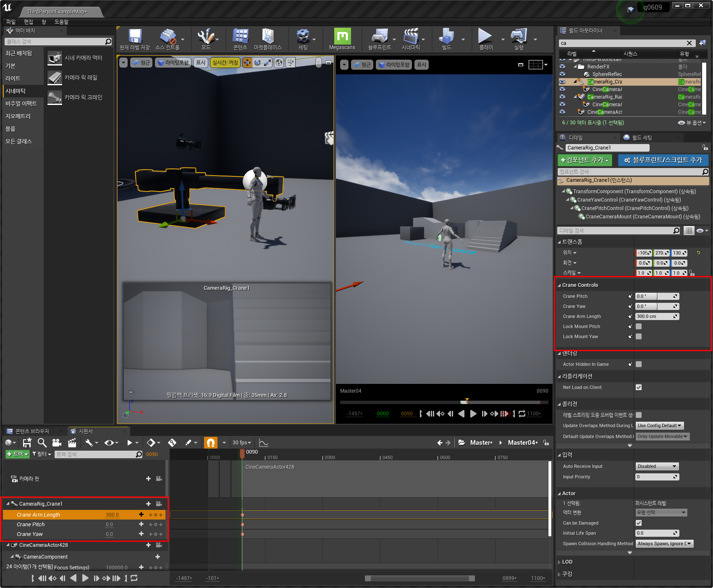Uncheck Can be Damaged checkbox
The image size is (713, 588).
[x=639, y=523]
